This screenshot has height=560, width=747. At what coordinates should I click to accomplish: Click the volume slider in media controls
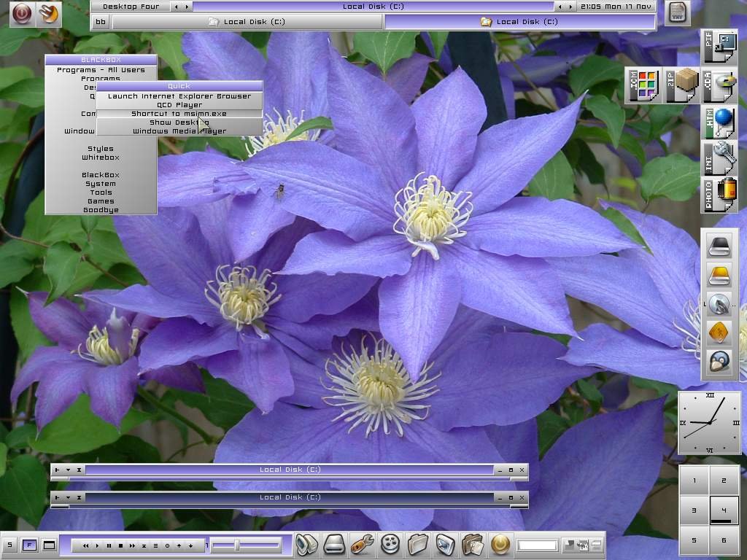point(236,545)
